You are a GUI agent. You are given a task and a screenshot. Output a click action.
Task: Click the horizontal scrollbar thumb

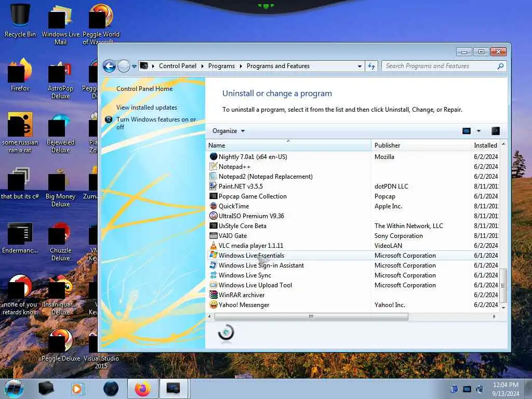pyautogui.click(x=311, y=316)
